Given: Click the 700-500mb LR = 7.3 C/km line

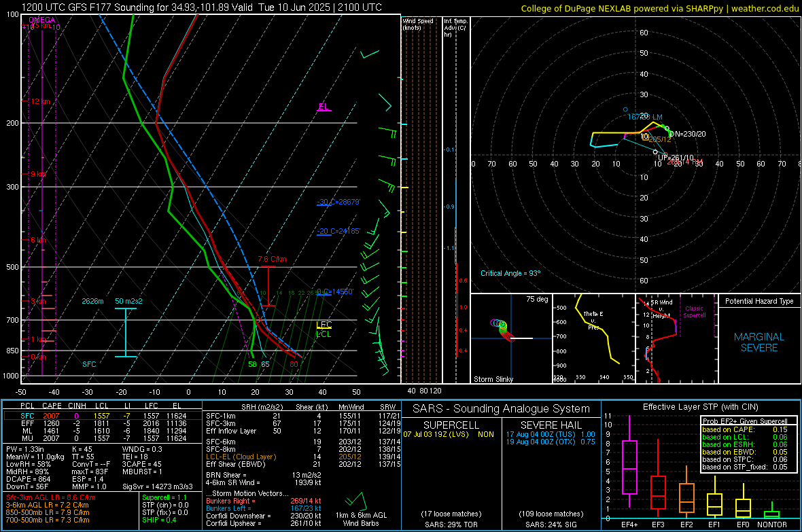Looking at the screenshot, I should tap(48, 520).
